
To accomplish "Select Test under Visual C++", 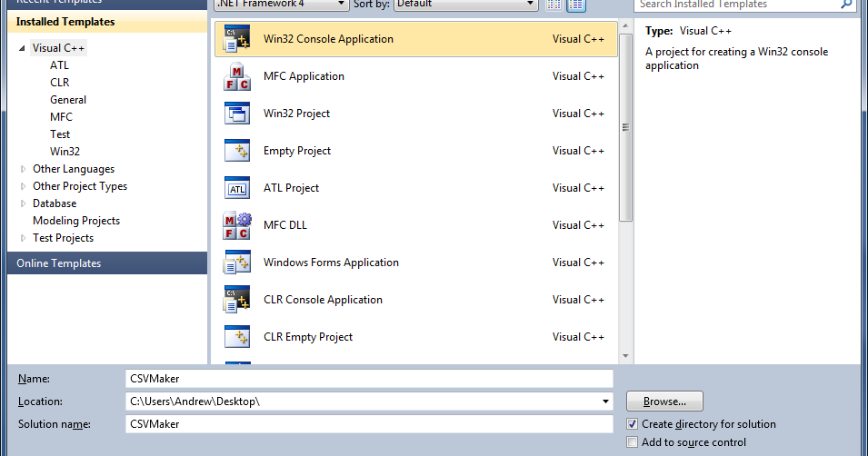I will tap(60, 134).
